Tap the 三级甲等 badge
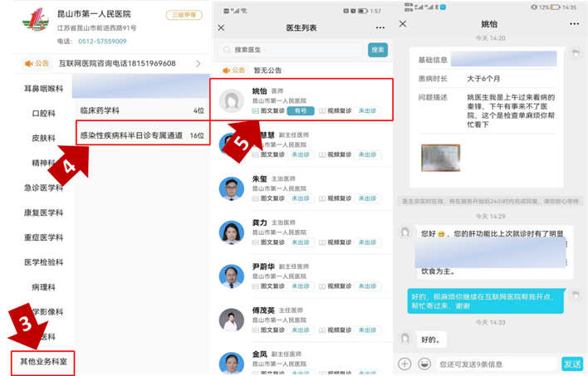 pyautogui.click(x=184, y=15)
